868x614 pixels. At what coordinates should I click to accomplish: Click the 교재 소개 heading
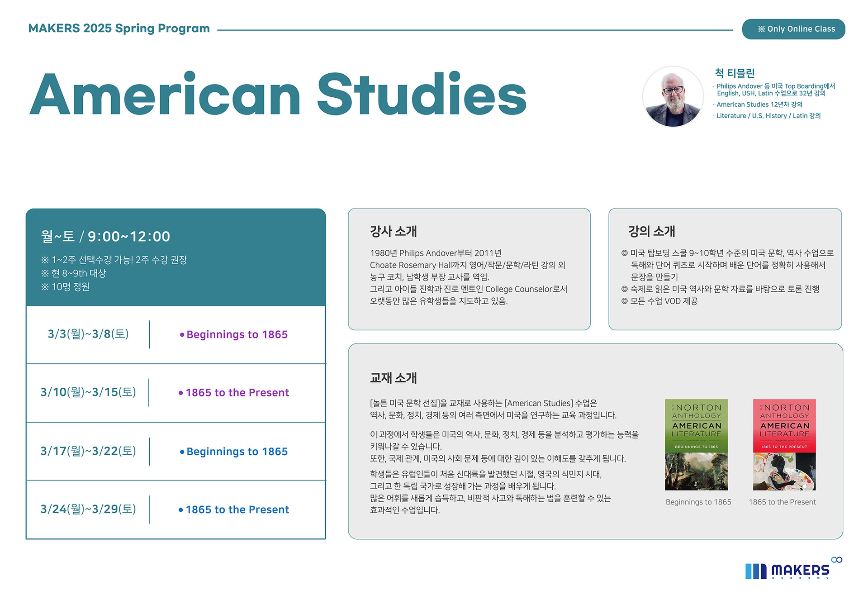[393, 378]
